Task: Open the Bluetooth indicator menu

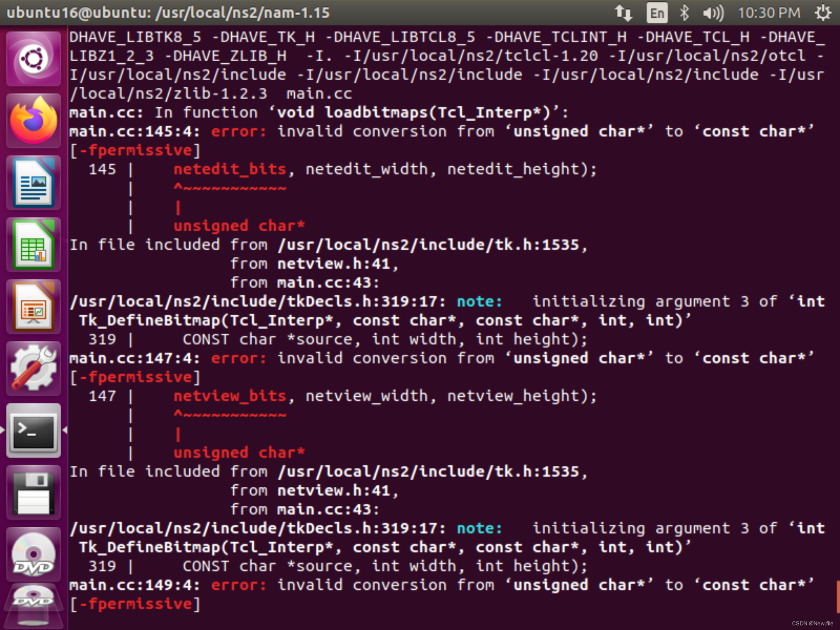Action: coord(684,13)
